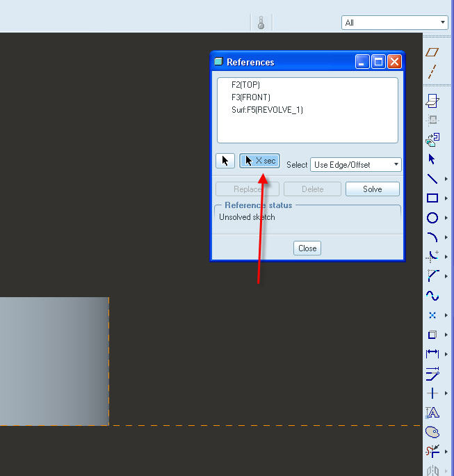Open the sketch setup references tool
Image resolution: width=454 pixels, height=476 pixels.
(432, 120)
